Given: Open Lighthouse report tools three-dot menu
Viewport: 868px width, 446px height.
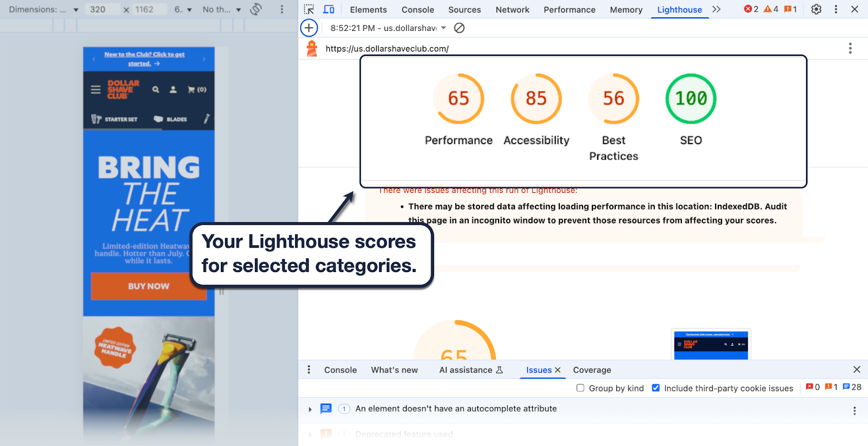Looking at the screenshot, I should point(850,48).
